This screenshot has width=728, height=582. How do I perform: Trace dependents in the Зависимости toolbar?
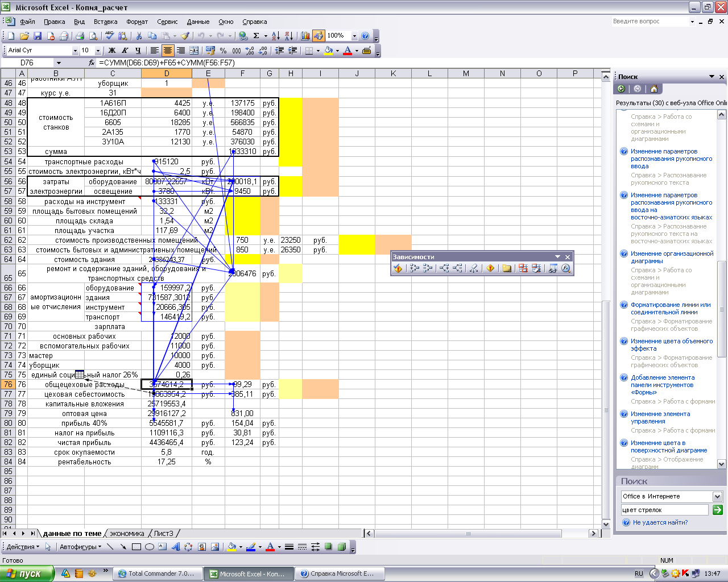pos(444,268)
